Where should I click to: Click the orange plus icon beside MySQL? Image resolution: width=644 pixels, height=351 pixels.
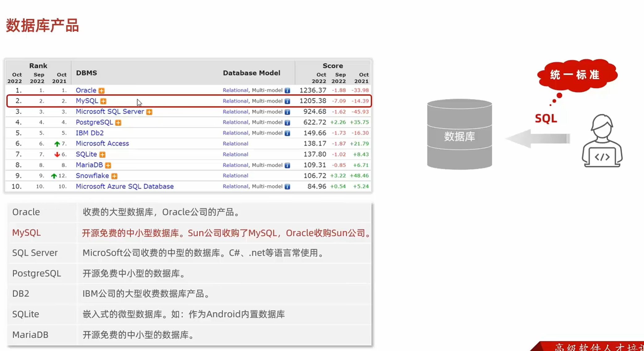[x=103, y=101]
